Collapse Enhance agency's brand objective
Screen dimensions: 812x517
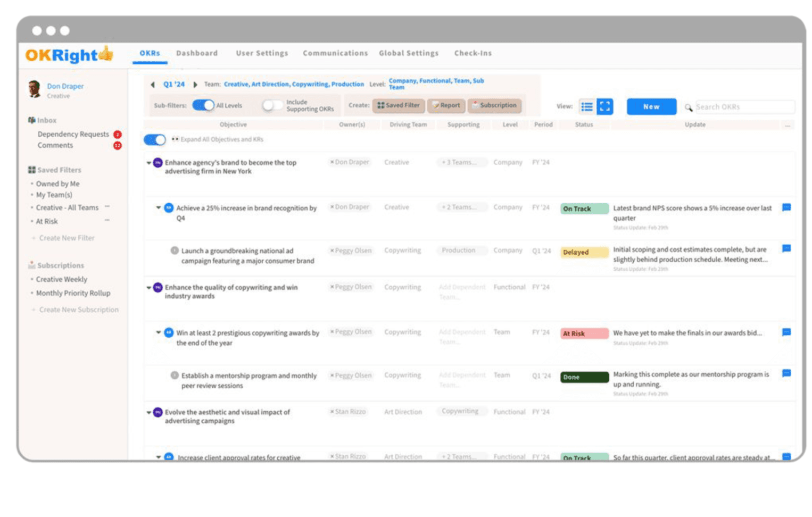pos(149,163)
